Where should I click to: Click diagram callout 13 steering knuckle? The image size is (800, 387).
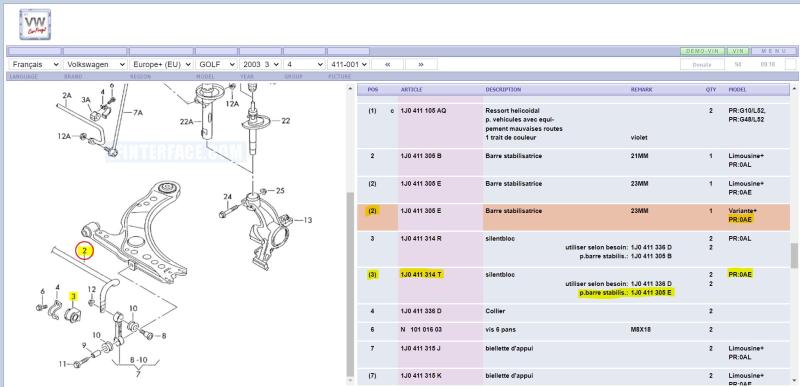point(307,220)
